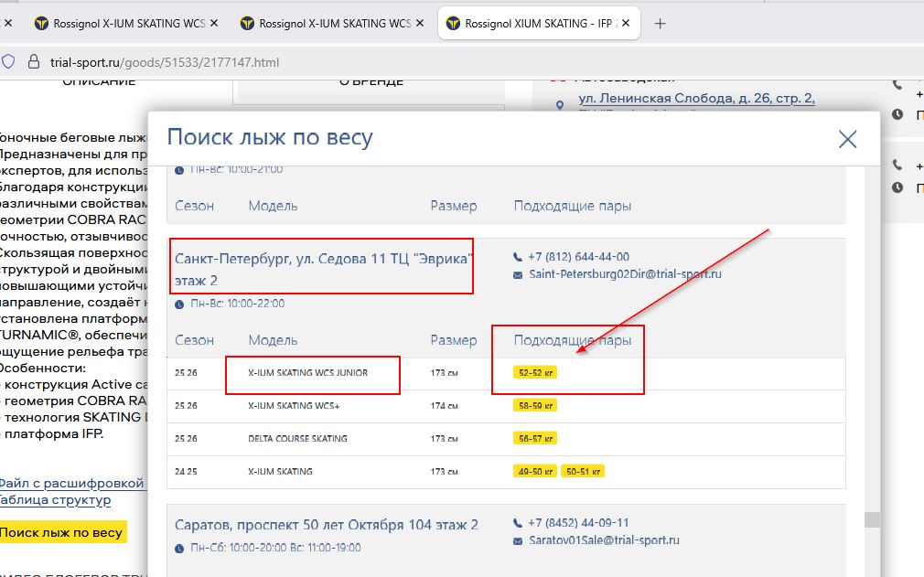Close the first Rossignol X-IUM SKATING WCS tab
This screenshot has height=577, width=924.
pyautogui.click(x=214, y=23)
